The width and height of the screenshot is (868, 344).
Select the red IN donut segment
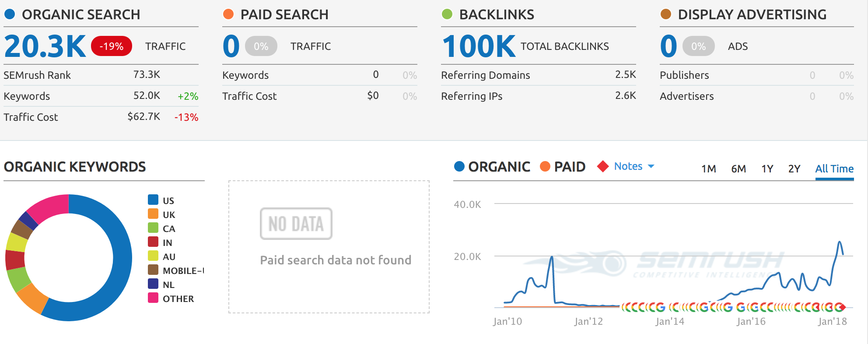tap(15, 260)
